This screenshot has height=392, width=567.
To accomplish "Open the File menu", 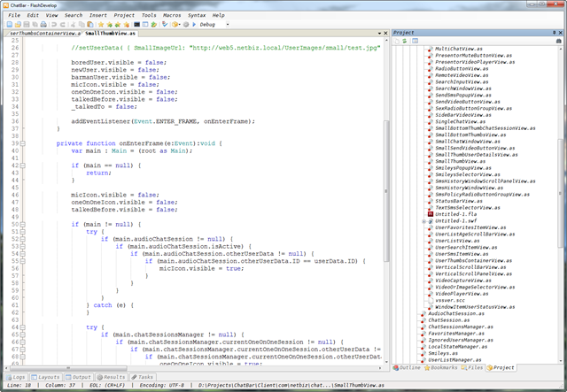I will tap(14, 15).
